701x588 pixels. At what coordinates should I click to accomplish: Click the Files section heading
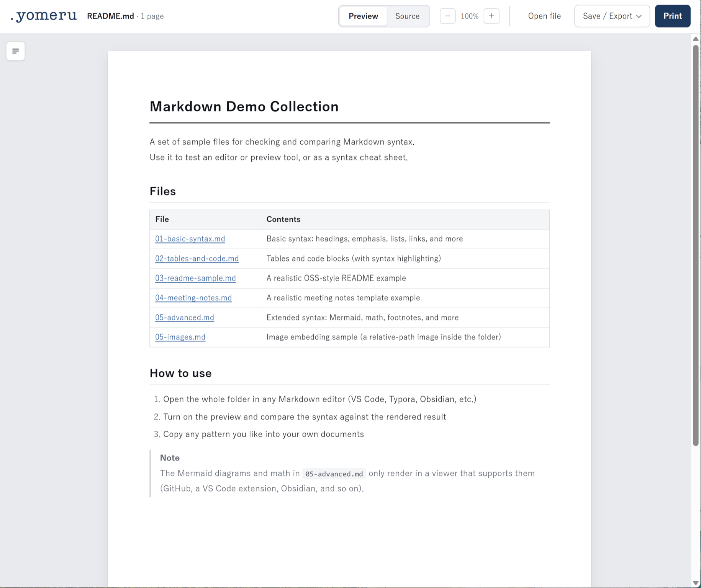(162, 191)
